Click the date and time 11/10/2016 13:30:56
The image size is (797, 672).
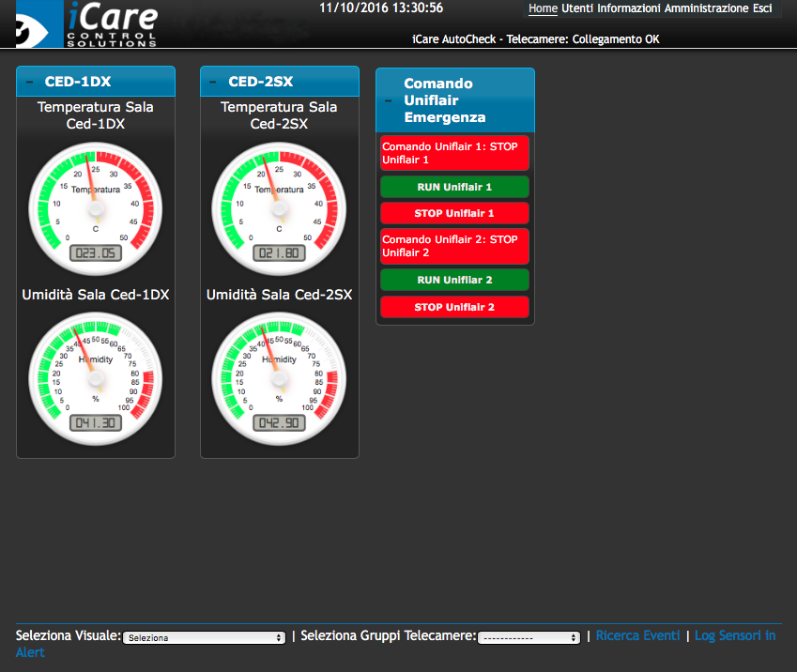(x=381, y=8)
